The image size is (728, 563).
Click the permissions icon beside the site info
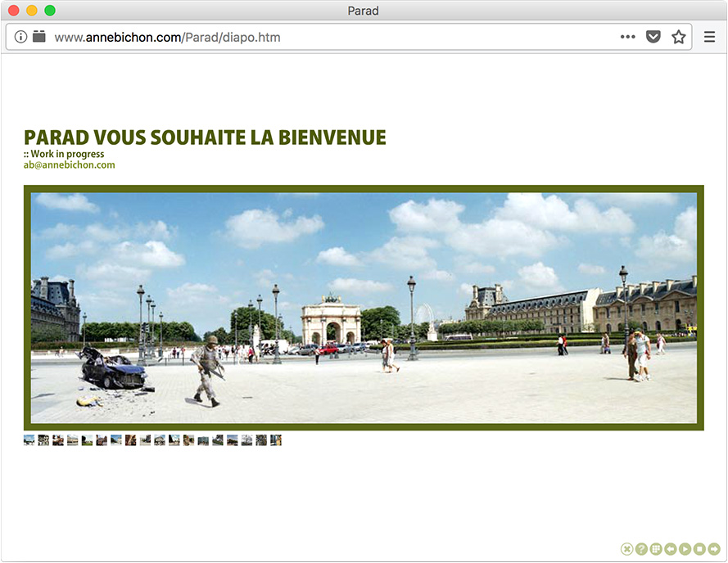pos(39,37)
